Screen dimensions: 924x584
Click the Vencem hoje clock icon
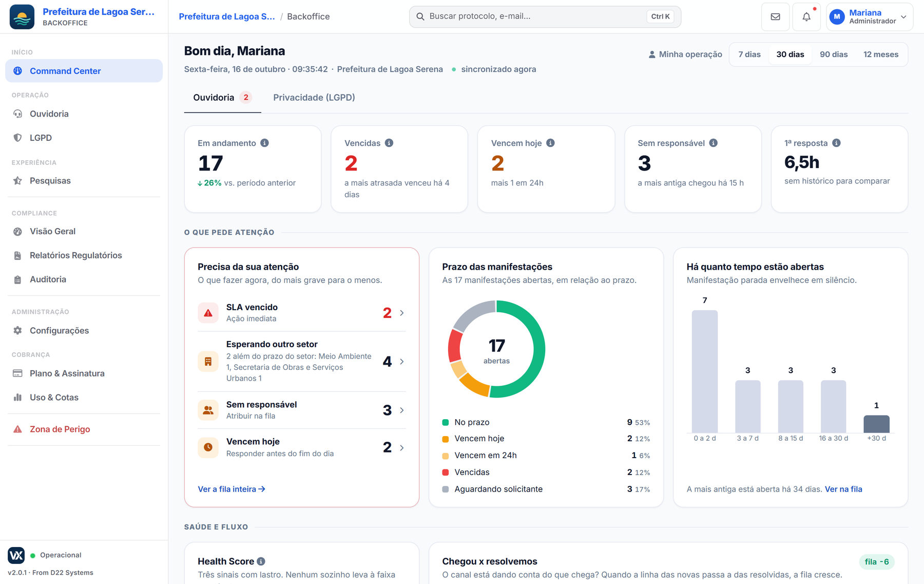tap(208, 447)
